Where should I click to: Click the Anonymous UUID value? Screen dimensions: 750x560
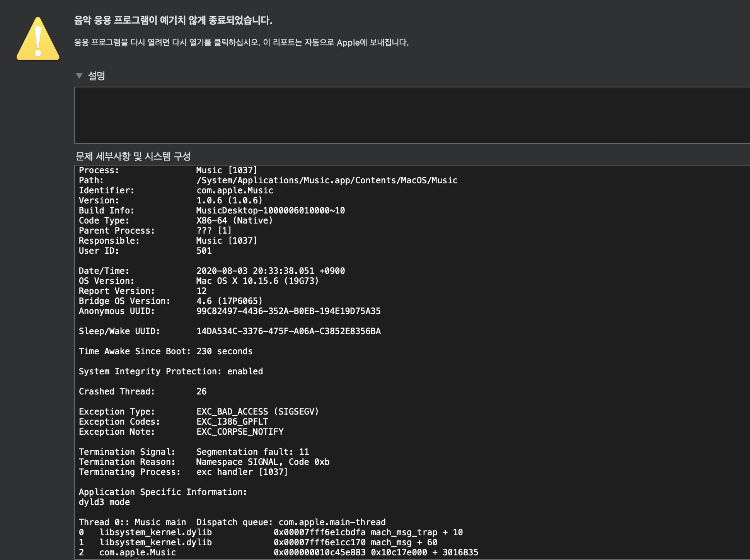coord(288,311)
